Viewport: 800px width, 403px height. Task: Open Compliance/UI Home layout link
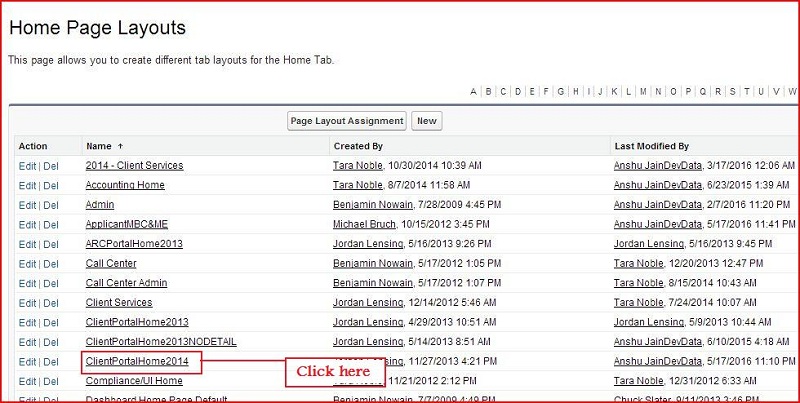click(x=134, y=381)
